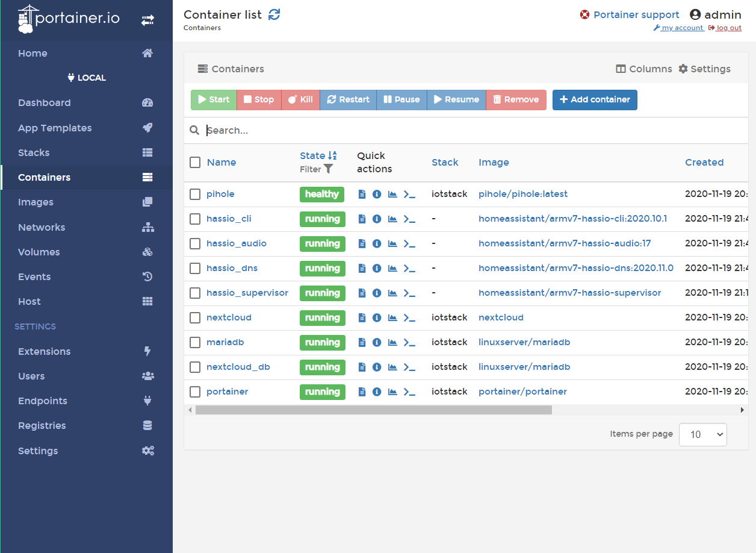Open Events in sidebar
This screenshot has width=756, height=553.
click(x=87, y=276)
